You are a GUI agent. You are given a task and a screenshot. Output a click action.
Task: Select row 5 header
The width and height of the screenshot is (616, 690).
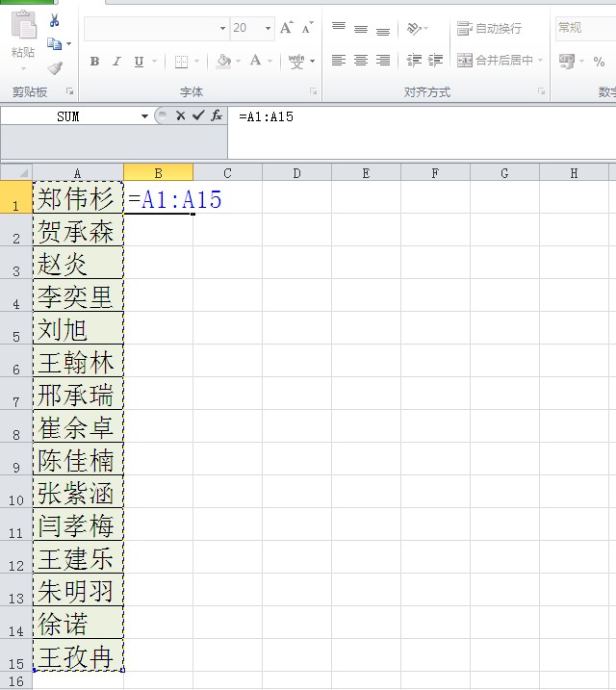[x=16, y=328]
